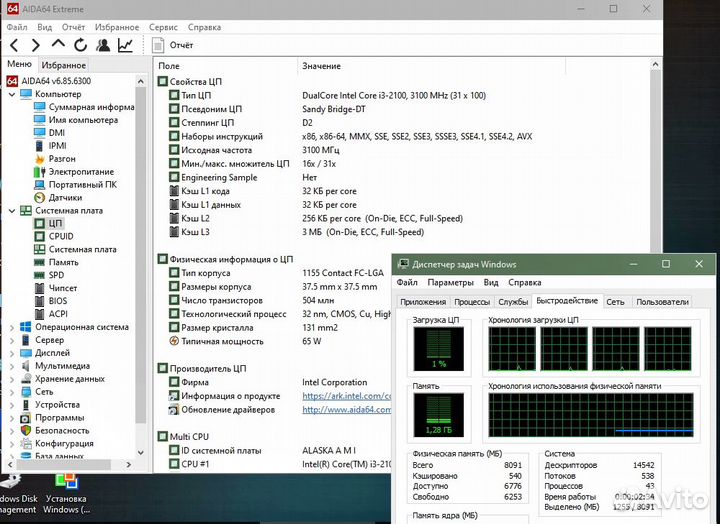Expand the Операционная система node
The height and width of the screenshot is (524, 720).
pos(12,327)
